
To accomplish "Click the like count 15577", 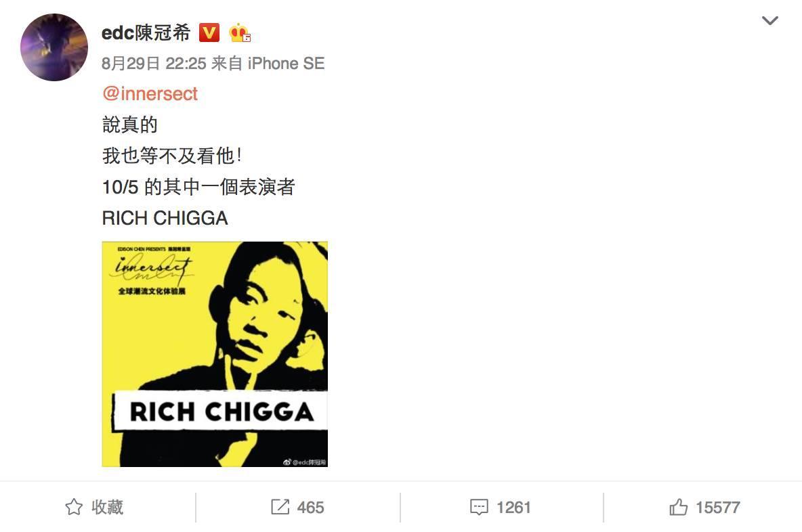I will click(717, 508).
